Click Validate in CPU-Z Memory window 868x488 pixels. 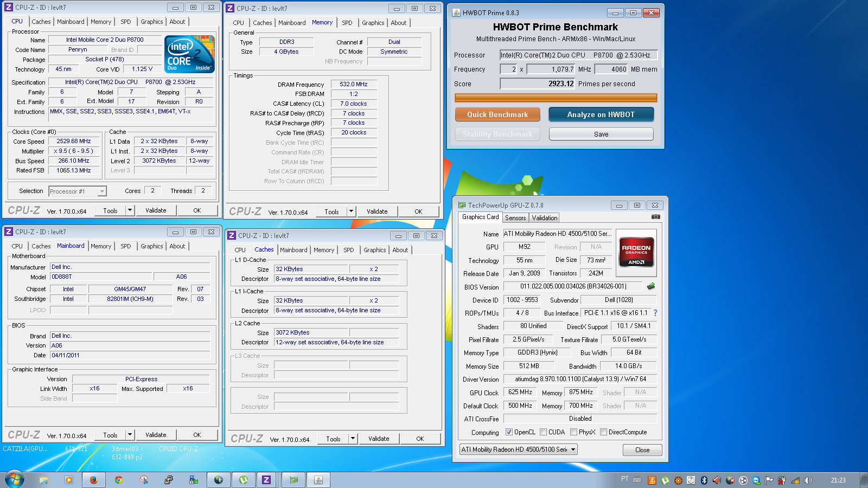(x=377, y=211)
